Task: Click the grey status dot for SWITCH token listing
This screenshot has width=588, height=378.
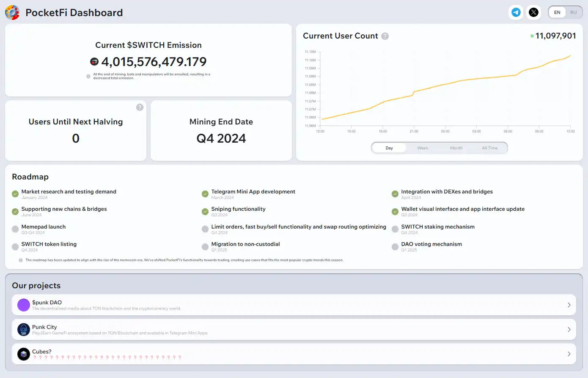Action: 15,246
